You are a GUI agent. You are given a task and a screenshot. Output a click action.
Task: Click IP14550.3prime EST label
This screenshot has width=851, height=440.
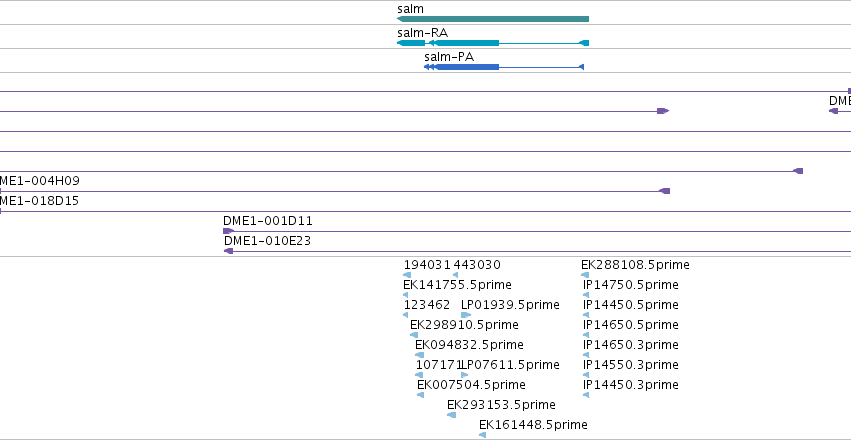631,365
